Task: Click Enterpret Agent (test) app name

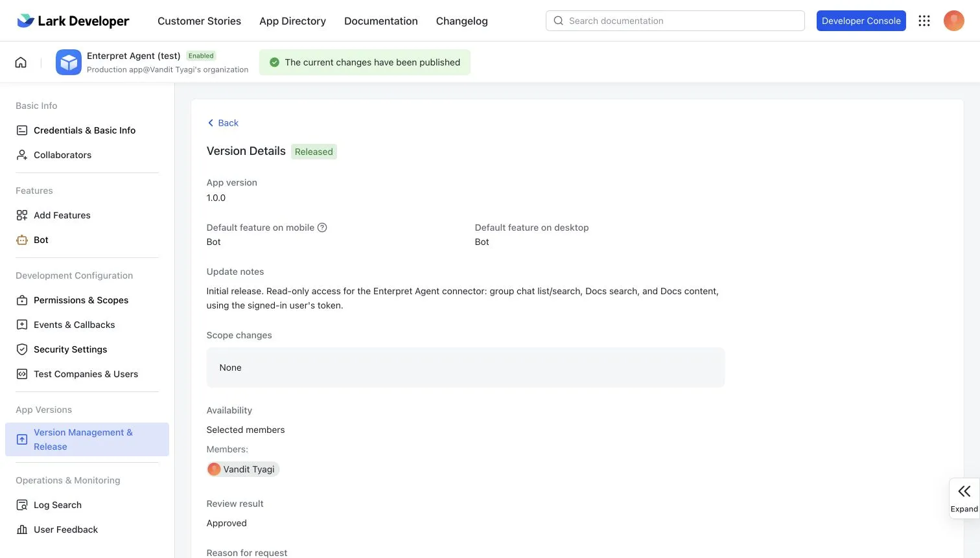Action: 134,56
